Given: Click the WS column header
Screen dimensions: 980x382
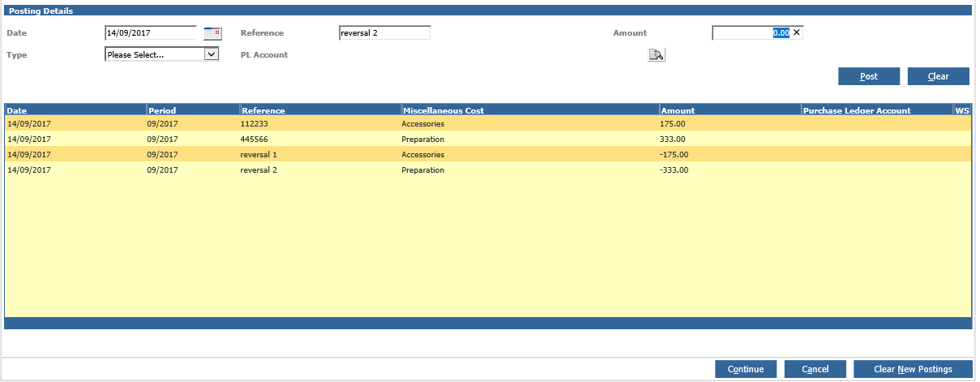Looking at the screenshot, I should [x=962, y=110].
